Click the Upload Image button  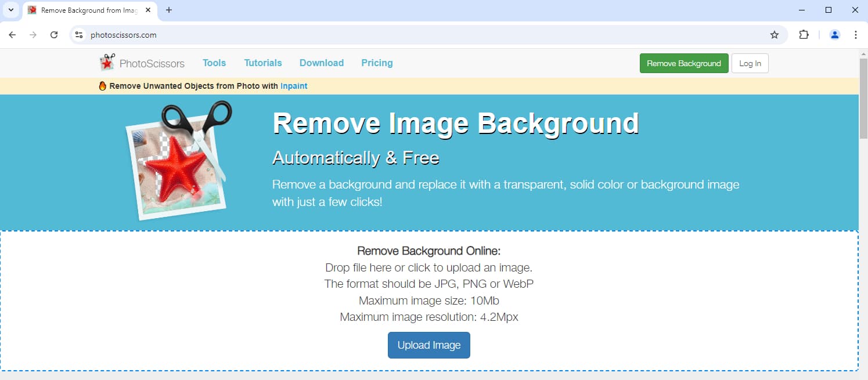click(428, 345)
